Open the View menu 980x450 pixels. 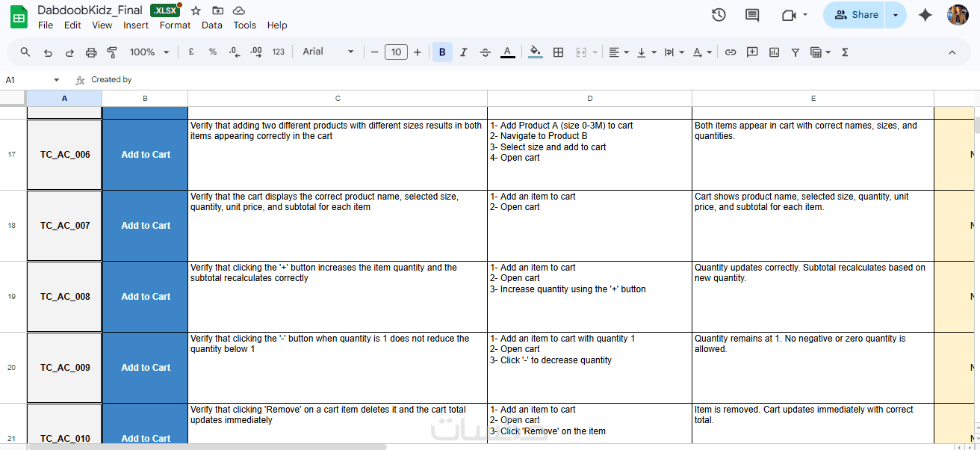(x=102, y=25)
